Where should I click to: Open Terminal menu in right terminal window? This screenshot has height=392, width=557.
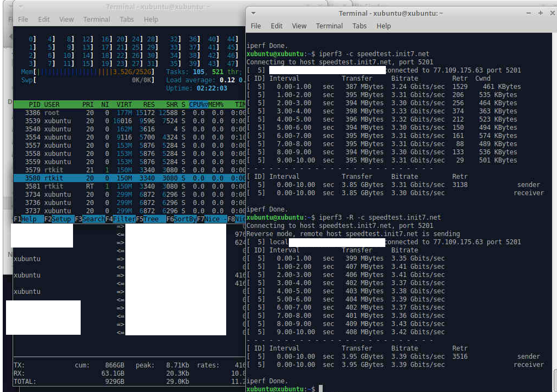pos(329,26)
